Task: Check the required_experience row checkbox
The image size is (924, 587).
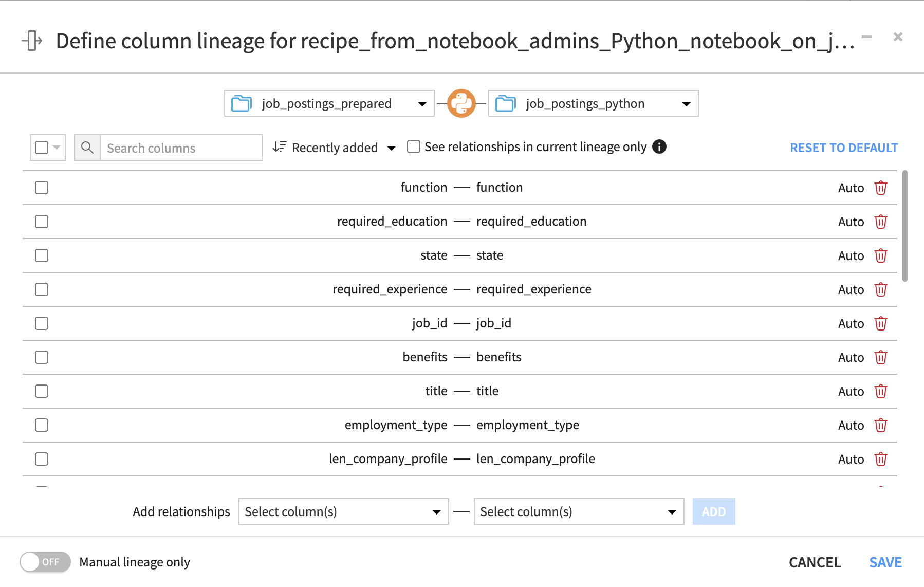Action: [x=42, y=289]
